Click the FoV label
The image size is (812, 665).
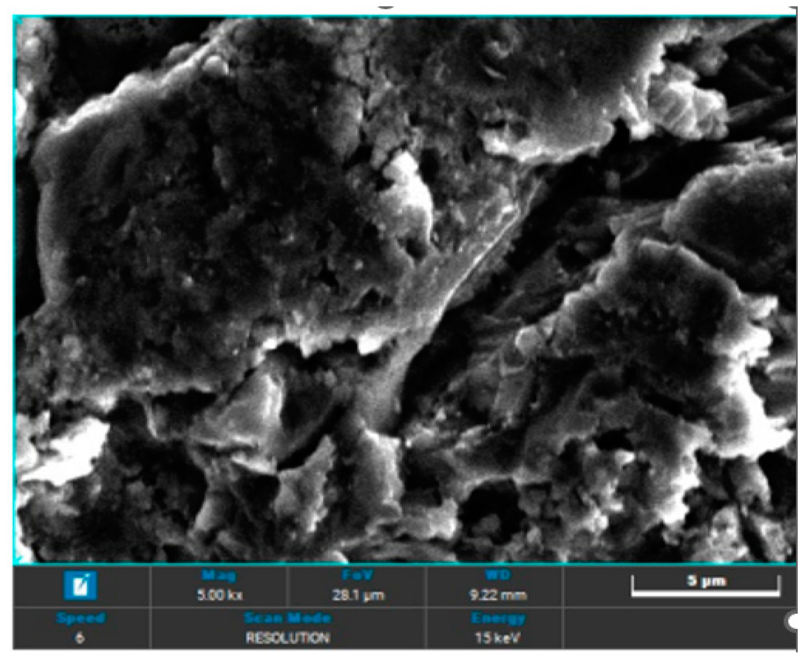357,575
